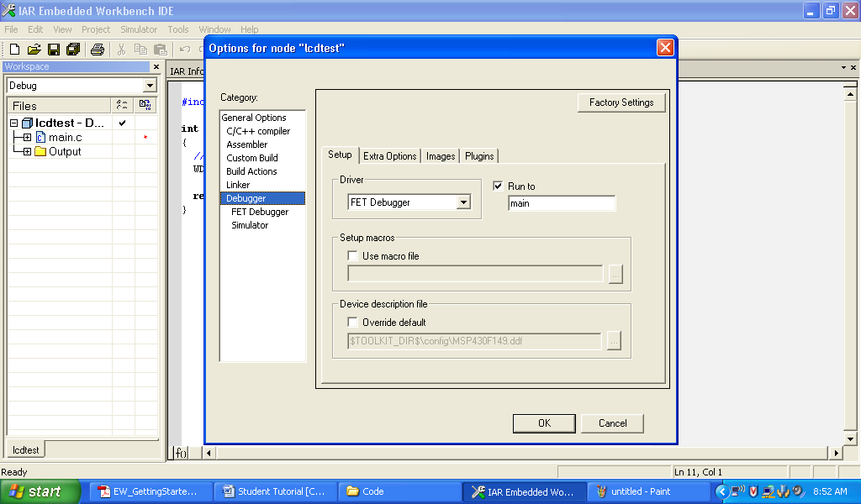Image resolution: width=861 pixels, height=504 pixels.
Task: Open a file with the Open folder icon
Action: 34,49
